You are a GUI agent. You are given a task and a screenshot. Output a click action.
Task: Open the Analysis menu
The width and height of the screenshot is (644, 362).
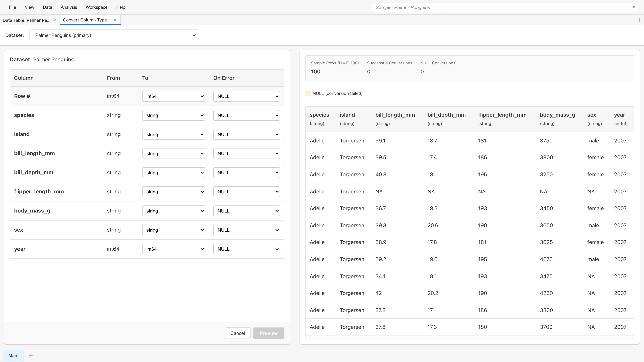tap(69, 7)
